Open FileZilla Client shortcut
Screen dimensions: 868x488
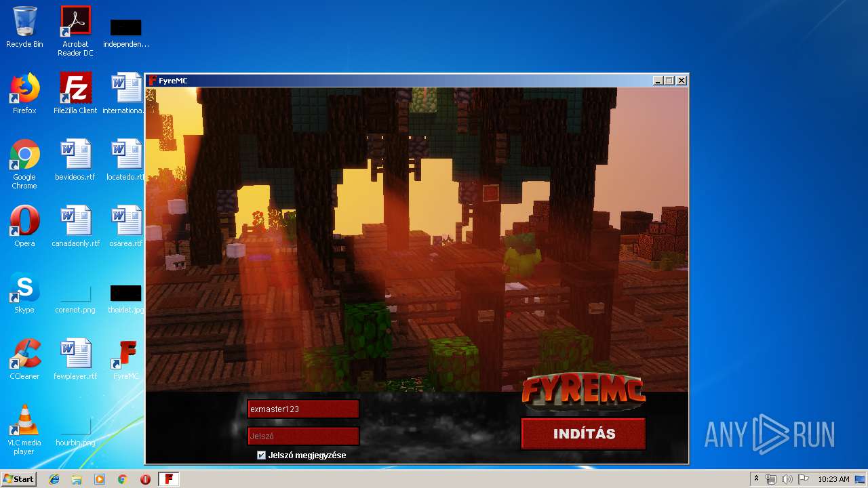tap(75, 94)
